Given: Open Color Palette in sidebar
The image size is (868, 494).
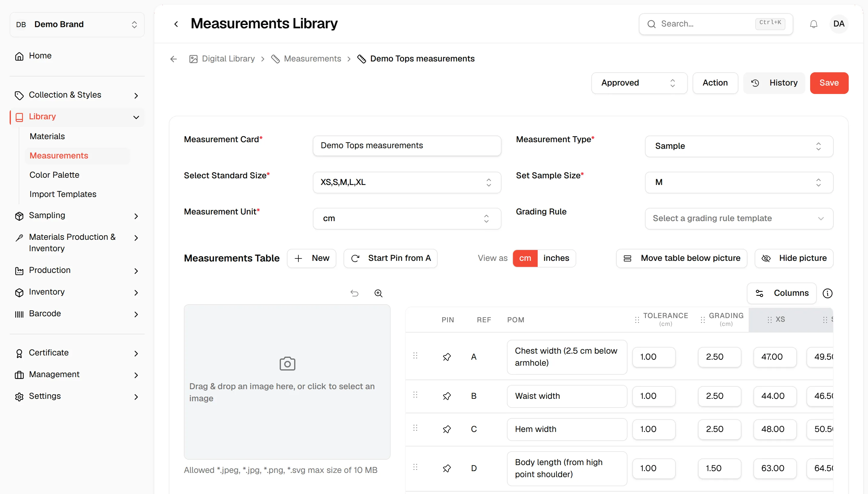Looking at the screenshot, I should click(x=54, y=175).
